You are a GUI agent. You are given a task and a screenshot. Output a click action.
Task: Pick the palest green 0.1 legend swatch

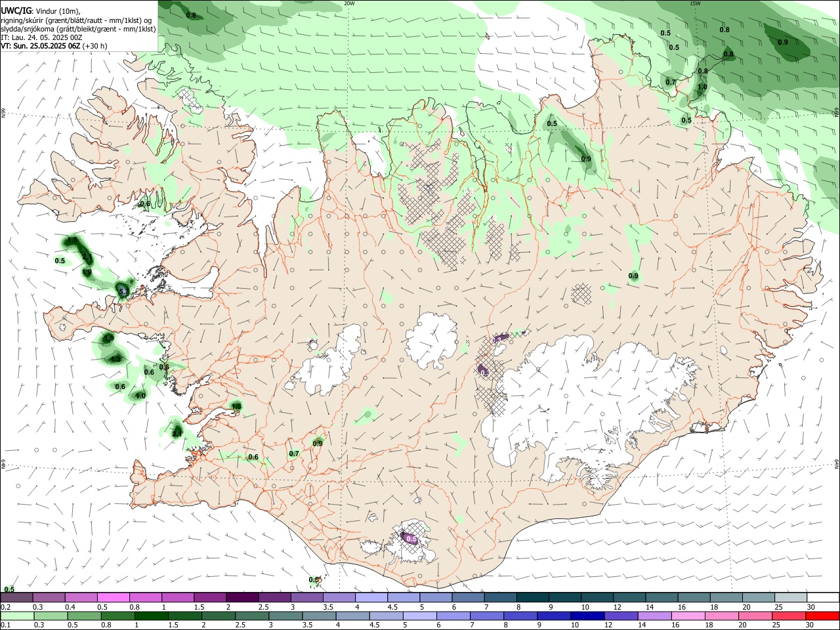pos(18,616)
